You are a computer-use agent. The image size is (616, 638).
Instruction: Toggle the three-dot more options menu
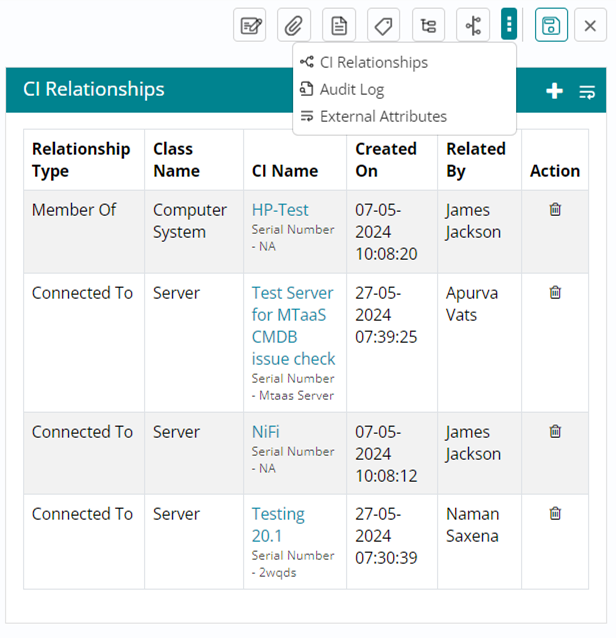pyautogui.click(x=509, y=26)
